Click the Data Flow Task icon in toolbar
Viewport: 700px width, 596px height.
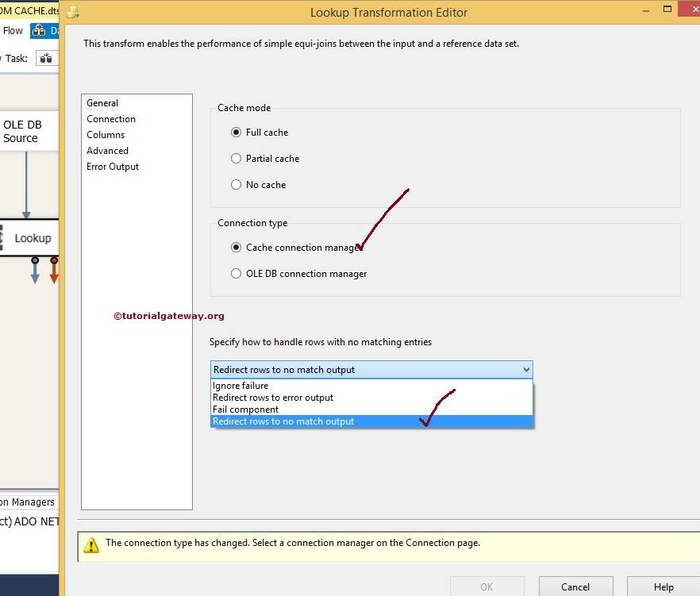pyautogui.click(x=45, y=58)
